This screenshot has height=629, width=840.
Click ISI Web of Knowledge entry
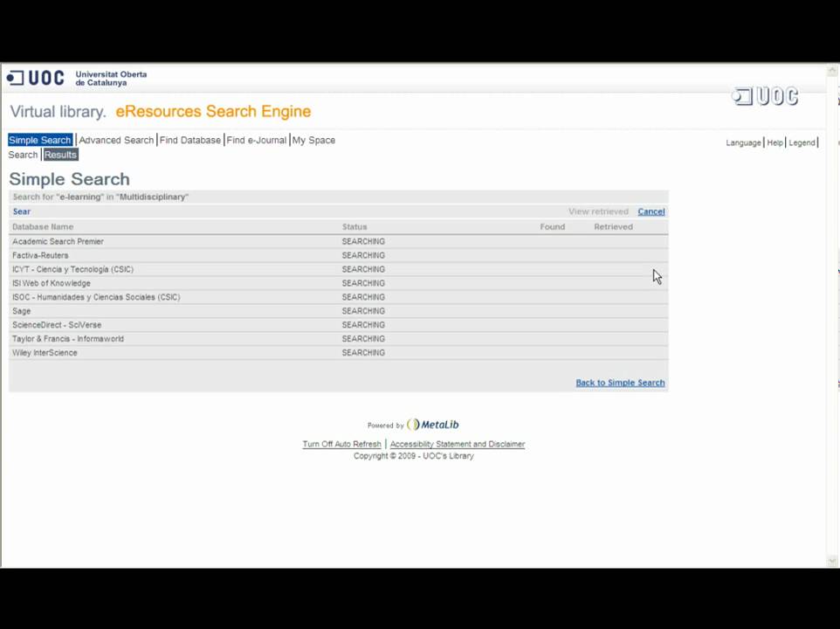(x=52, y=283)
